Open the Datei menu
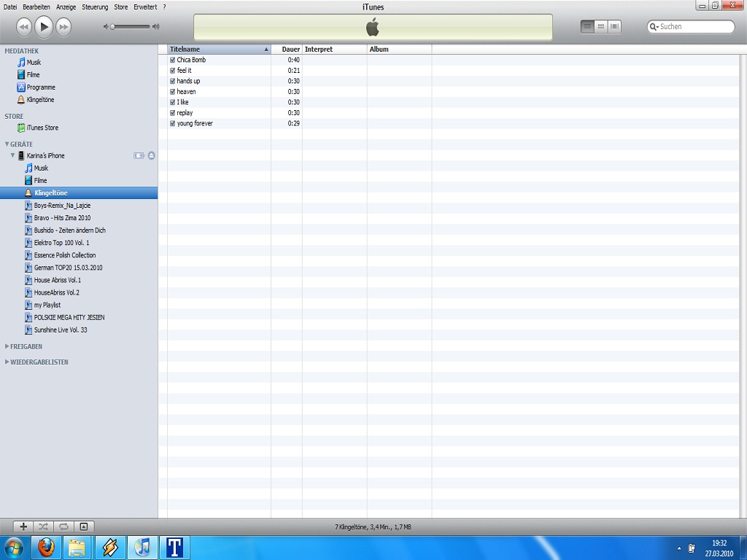 pos(10,7)
